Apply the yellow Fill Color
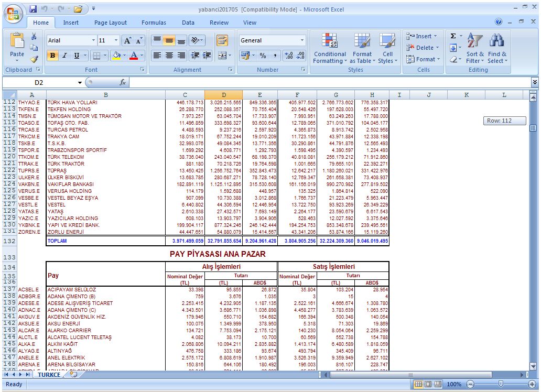The height and width of the screenshot is (392, 541). 116,55
